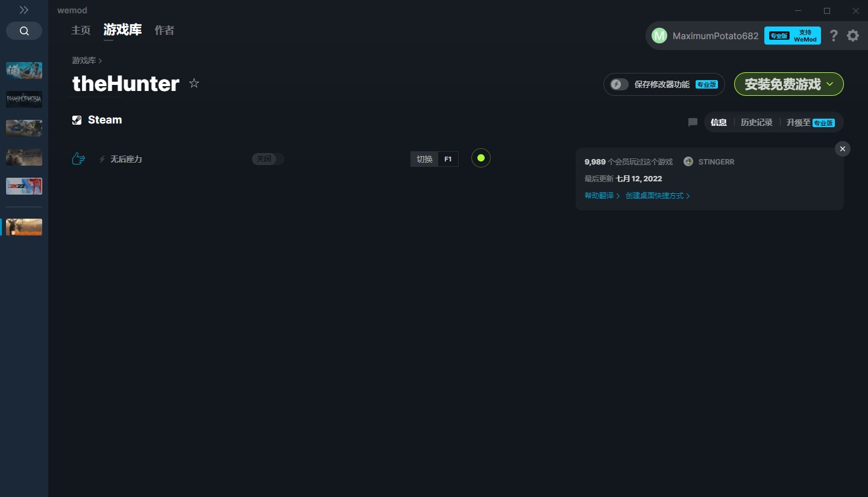Click the 升级至 专业版 tab
868x497 pixels.
[810, 122]
